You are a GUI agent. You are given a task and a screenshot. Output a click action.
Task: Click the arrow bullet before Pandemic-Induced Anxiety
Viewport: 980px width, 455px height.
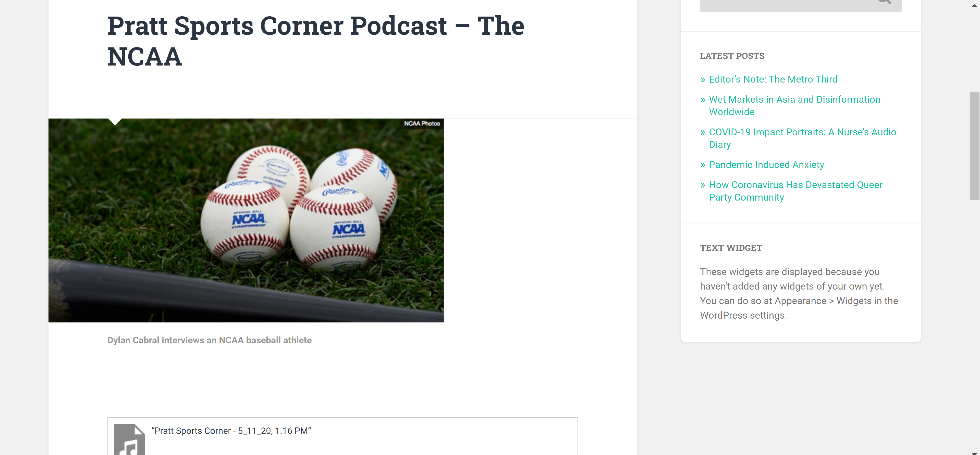[703, 165]
